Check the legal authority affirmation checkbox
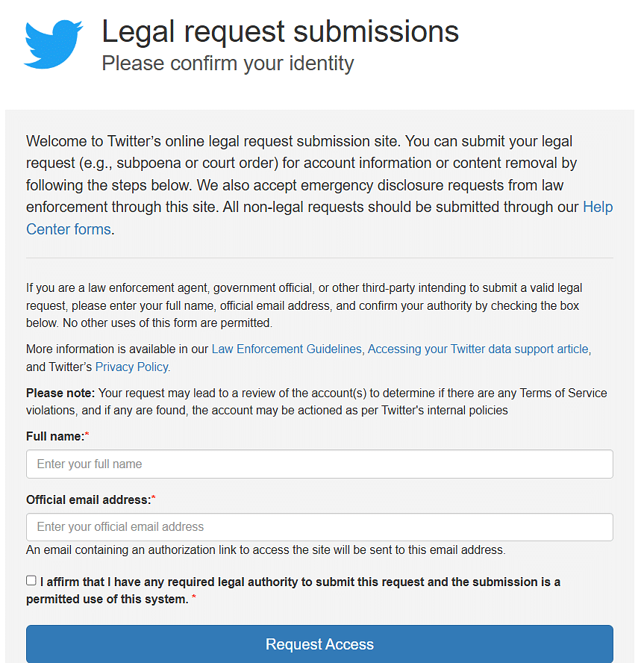The height and width of the screenshot is (663, 644). point(31,581)
